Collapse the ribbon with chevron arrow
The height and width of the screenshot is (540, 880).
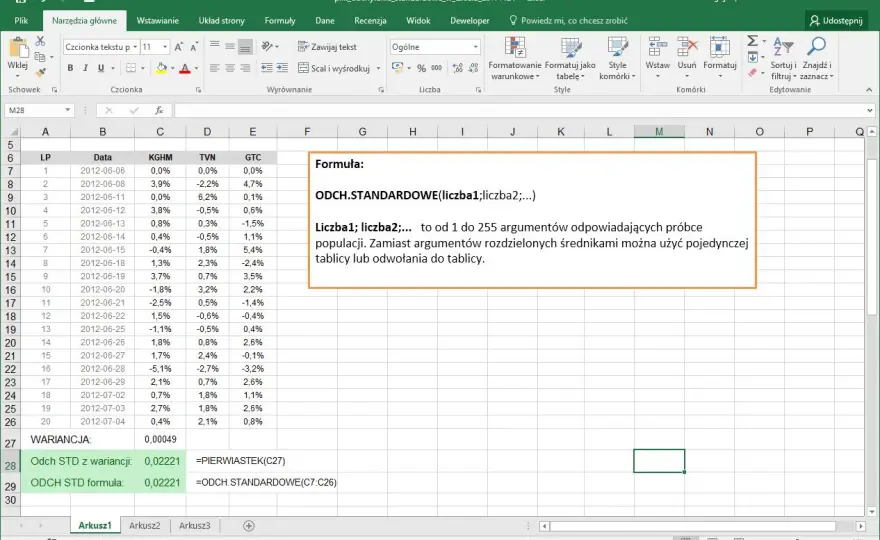coord(869,89)
